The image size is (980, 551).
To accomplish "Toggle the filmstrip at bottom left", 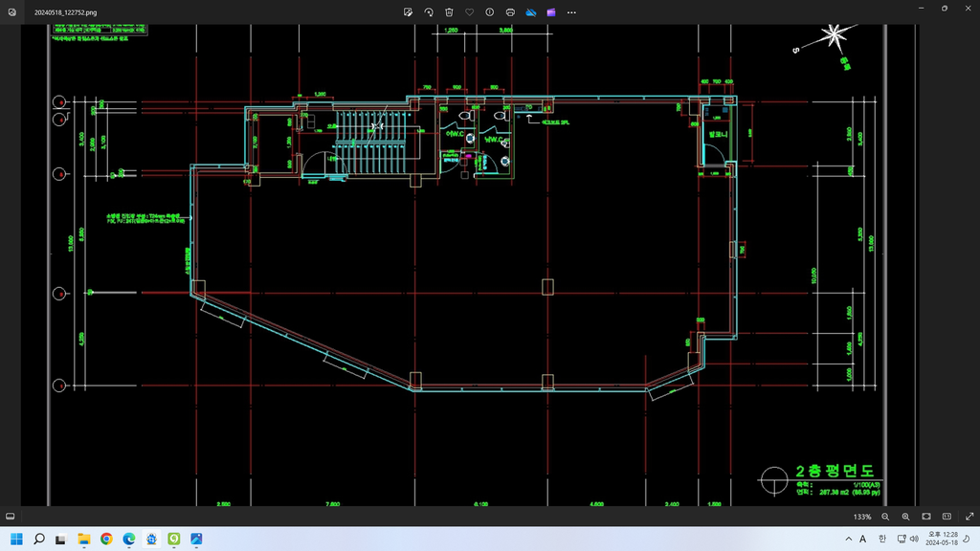I will pos(11,517).
